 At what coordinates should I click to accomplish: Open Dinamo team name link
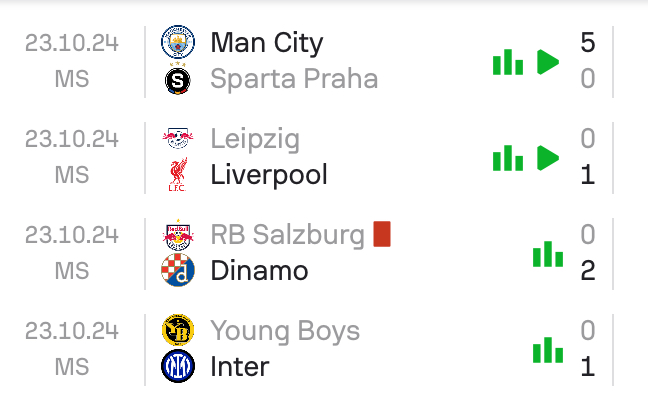[x=260, y=271]
